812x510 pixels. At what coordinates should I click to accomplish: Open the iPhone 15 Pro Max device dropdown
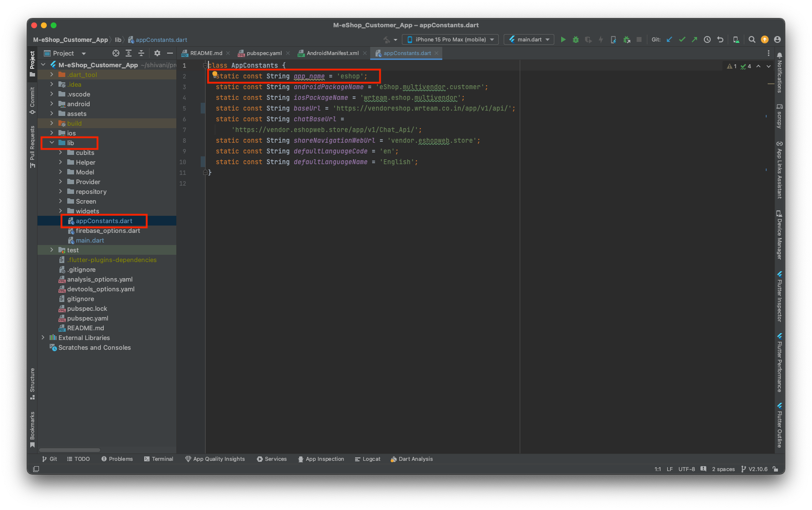pos(450,39)
